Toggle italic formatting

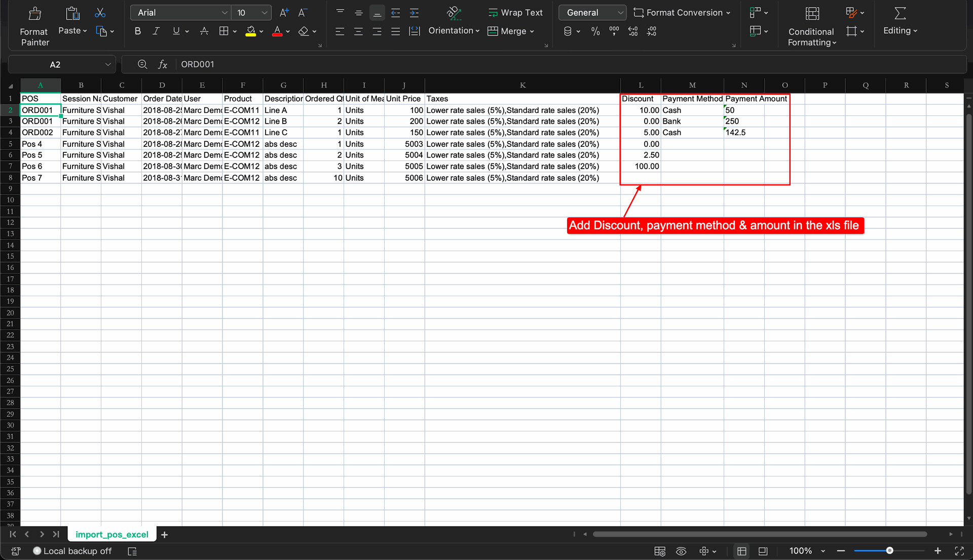pyautogui.click(x=156, y=31)
